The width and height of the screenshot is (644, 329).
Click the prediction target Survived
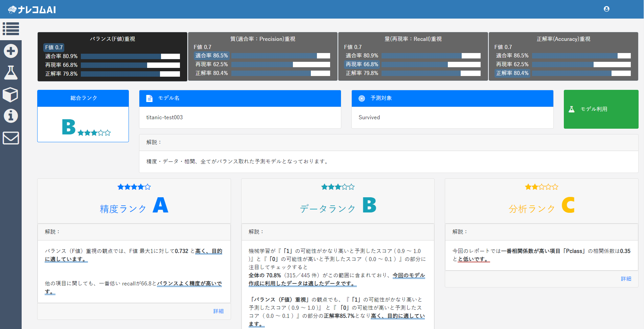click(x=369, y=118)
